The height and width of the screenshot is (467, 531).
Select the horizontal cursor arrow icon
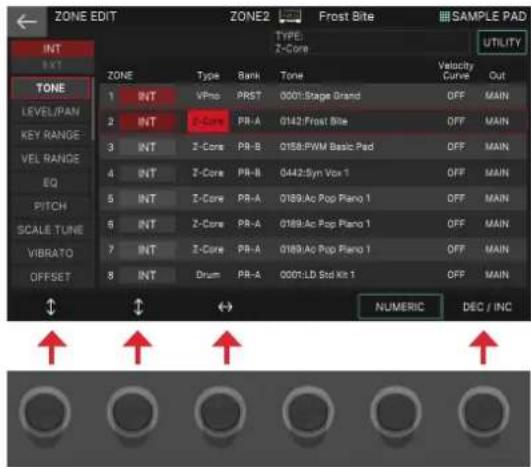click(x=225, y=307)
